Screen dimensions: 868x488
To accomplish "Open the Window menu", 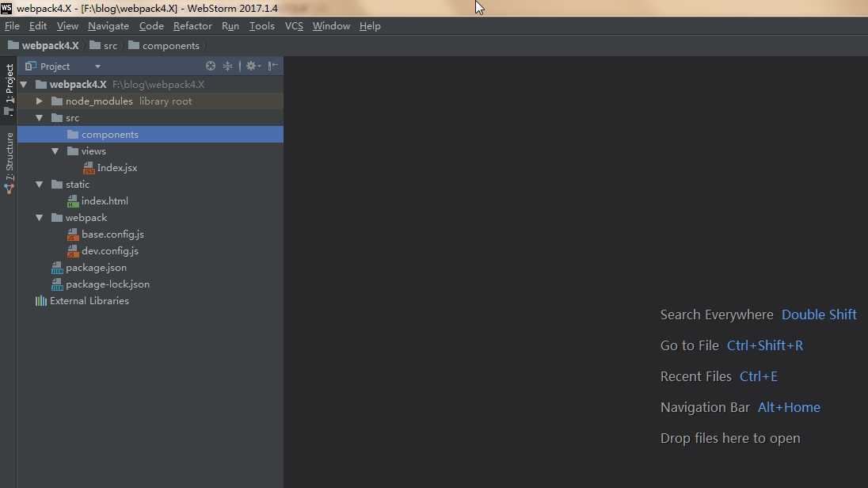I will (331, 26).
